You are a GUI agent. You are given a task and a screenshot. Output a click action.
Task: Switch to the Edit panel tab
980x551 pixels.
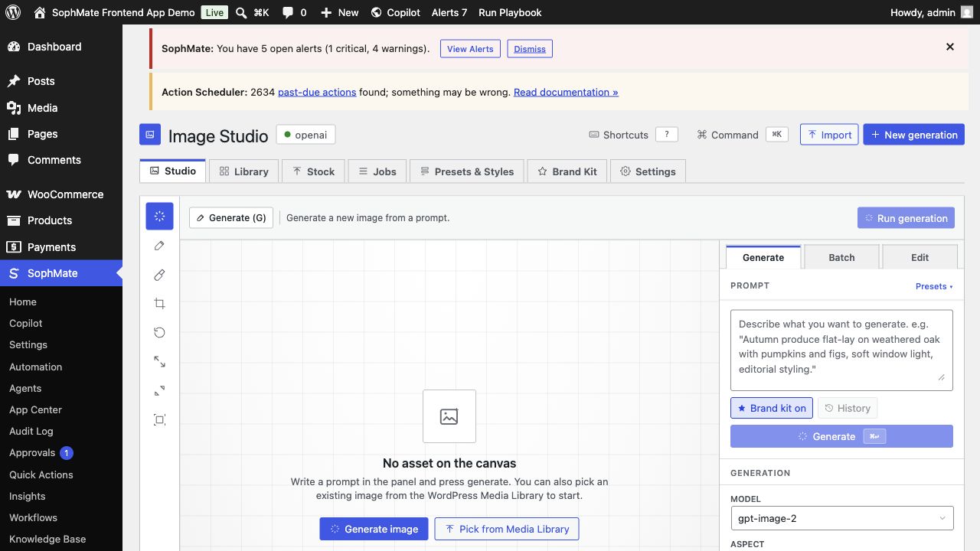[x=920, y=257]
